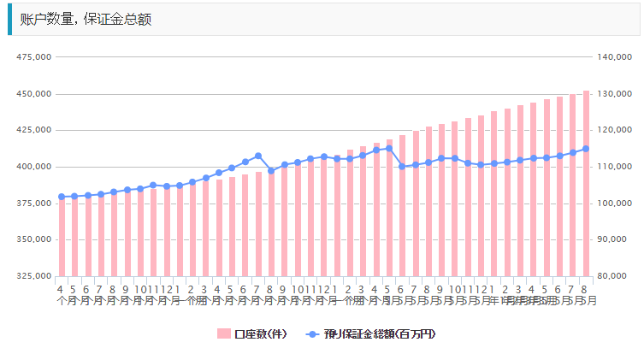Select the last data point on the blue line
Viewport: 644px width, 348px height.
click(x=586, y=149)
